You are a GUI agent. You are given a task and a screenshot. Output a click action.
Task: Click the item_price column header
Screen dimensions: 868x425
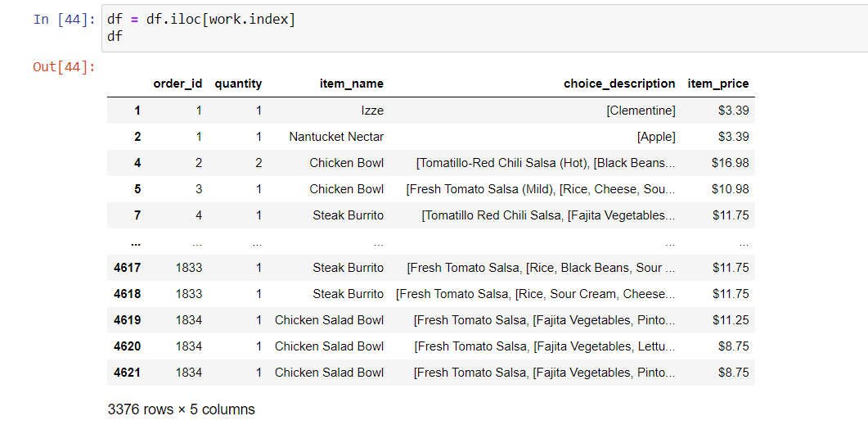coord(717,84)
